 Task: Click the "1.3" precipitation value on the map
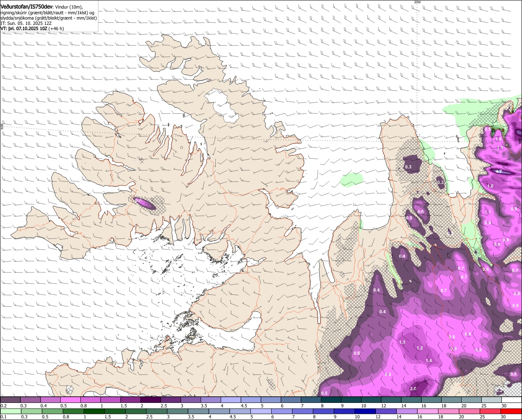click(x=402, y=342)
